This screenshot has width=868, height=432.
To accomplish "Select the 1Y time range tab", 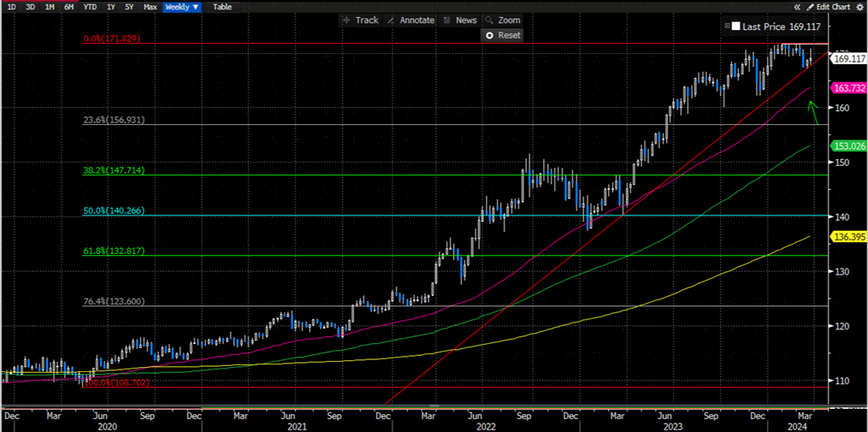I will (x=110, y=7).
